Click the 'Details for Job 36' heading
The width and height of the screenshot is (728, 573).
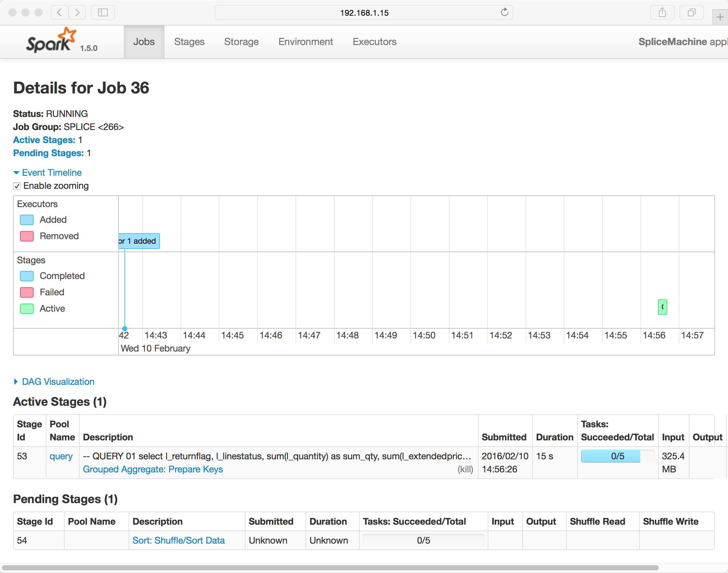point(81,88)
